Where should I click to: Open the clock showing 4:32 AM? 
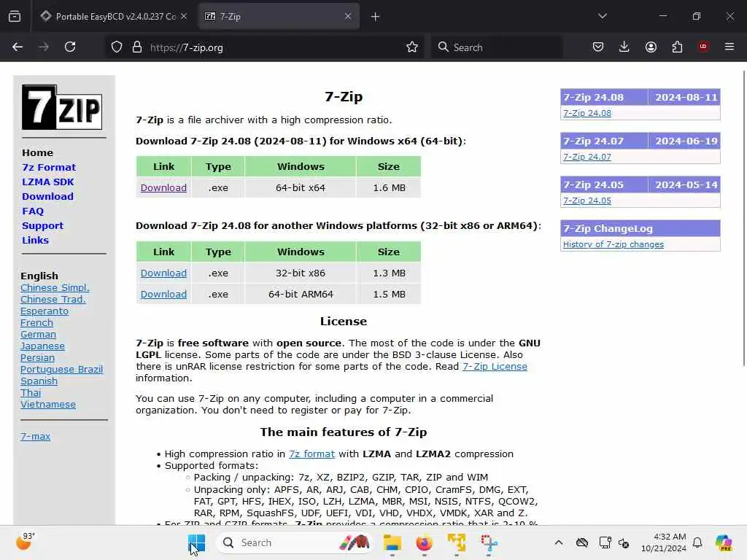click(x=663, y=542)
